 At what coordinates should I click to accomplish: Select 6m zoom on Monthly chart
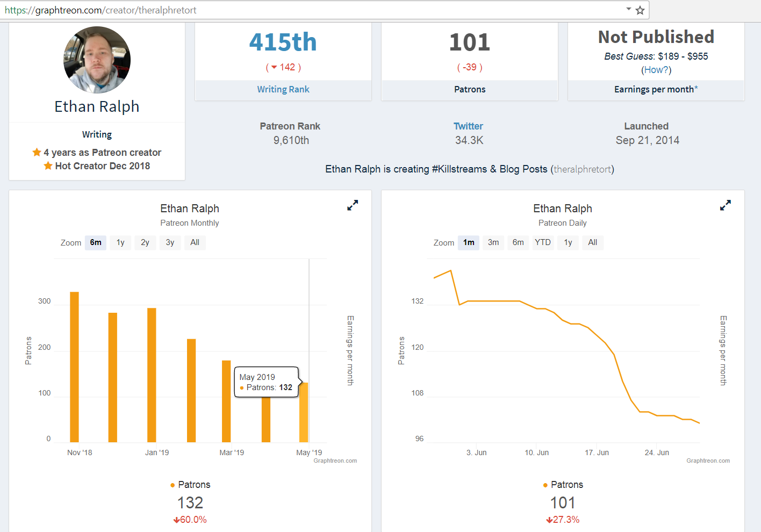96,242
